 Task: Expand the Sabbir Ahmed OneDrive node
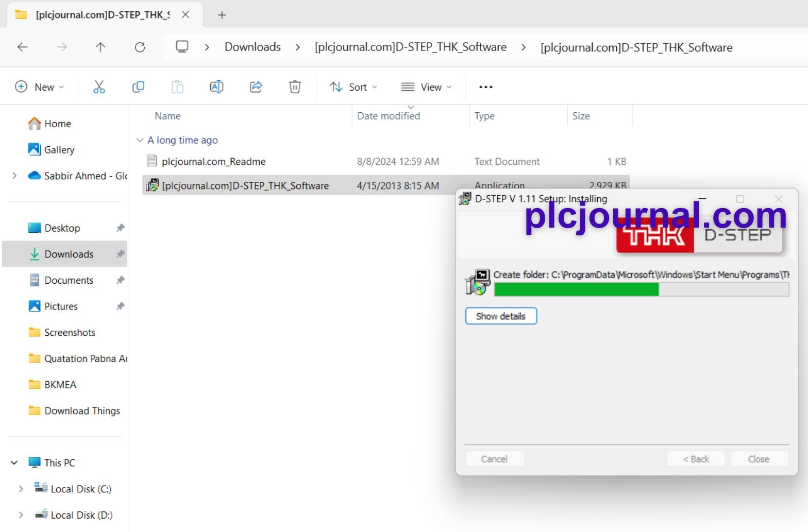click(14, 176)
